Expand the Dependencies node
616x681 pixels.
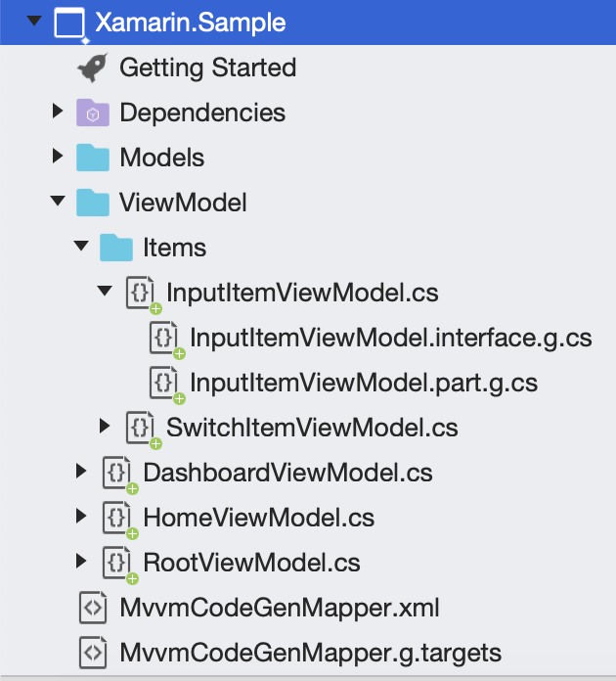click(x=58, y=111)
